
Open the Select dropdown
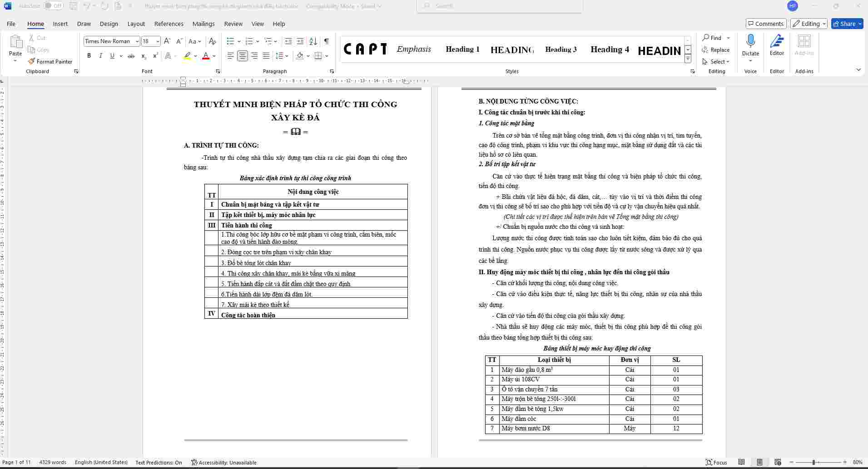click(x=716, y=61)
